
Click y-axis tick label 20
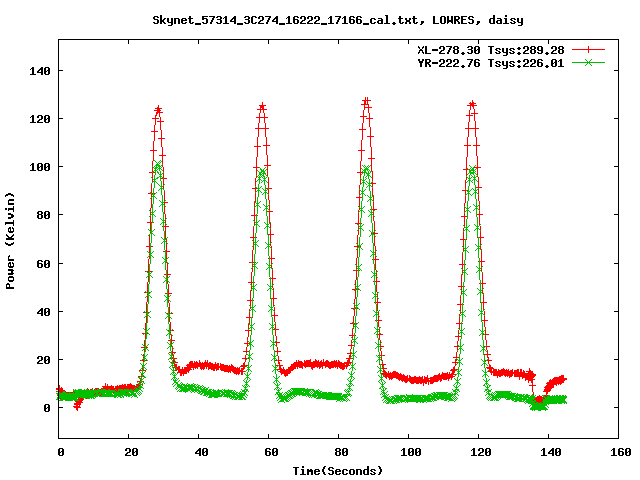pos(43,360)
